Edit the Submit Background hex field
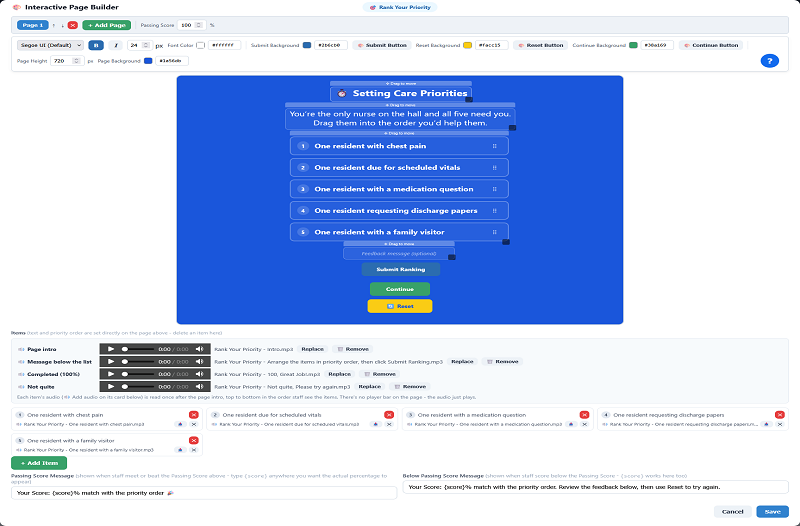This screenshot has width=800, height=526. (331, 45)
